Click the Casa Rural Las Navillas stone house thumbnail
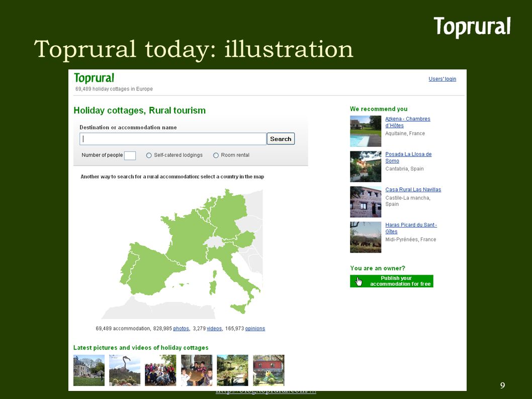Viewport: 532px width, 399px height. click(366, 202)
